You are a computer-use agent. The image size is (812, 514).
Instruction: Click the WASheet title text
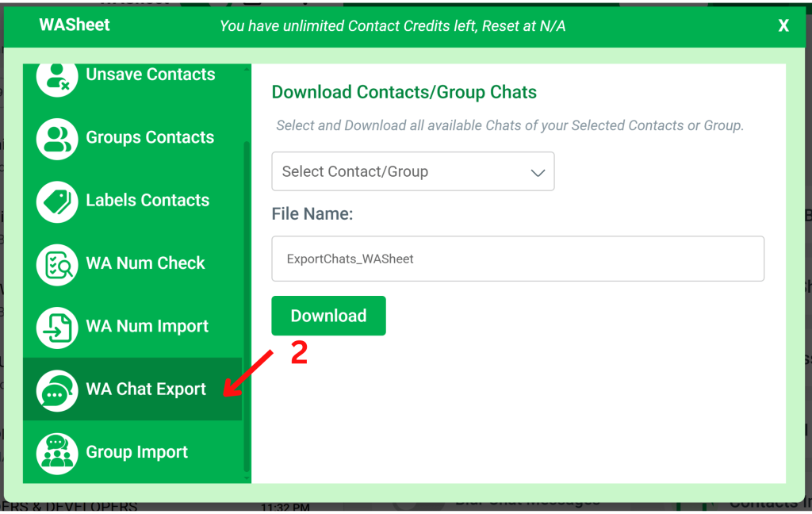tap(75, 25)
